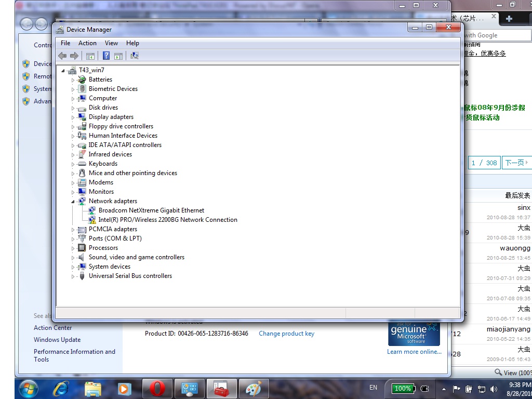The image size is (532, 399).
Task: Expand the Ports (COM & LPT) node arrow
Action: (x=73, y=239)
